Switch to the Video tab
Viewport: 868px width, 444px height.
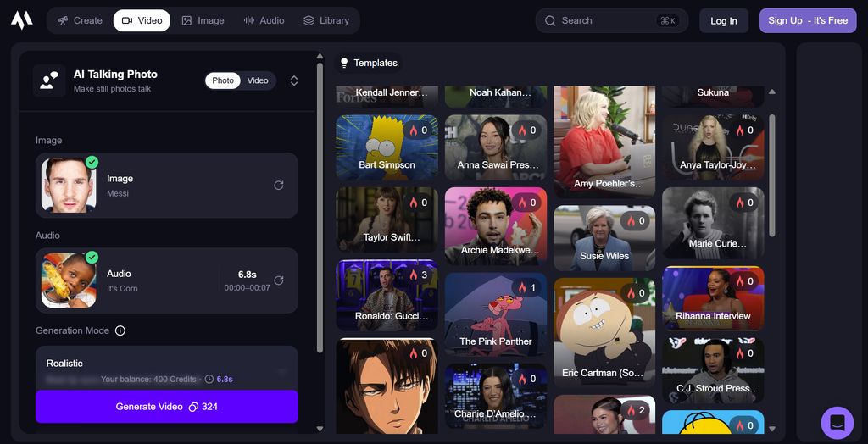point(142,20)
